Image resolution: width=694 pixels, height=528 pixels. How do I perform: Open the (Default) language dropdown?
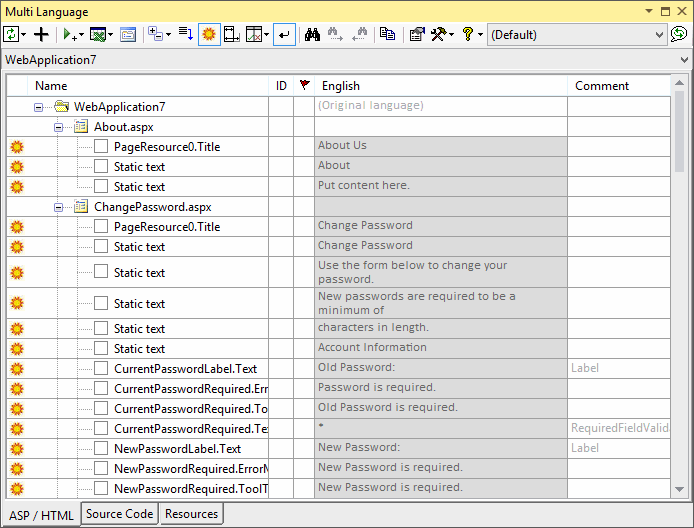coord(658,34)
